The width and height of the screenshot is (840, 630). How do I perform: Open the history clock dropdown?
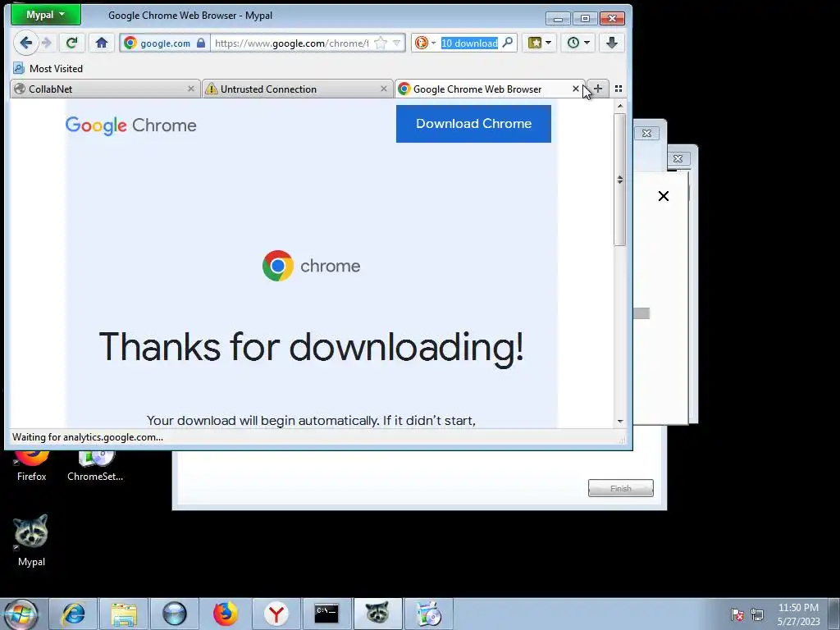pyautogui.click(x=578, y=43)
